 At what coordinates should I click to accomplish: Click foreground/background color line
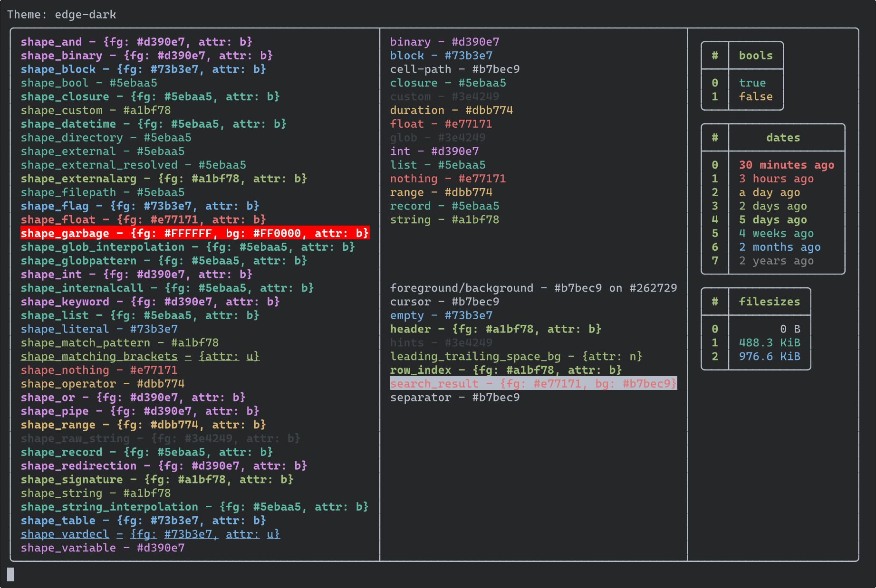tap(534, 288)
